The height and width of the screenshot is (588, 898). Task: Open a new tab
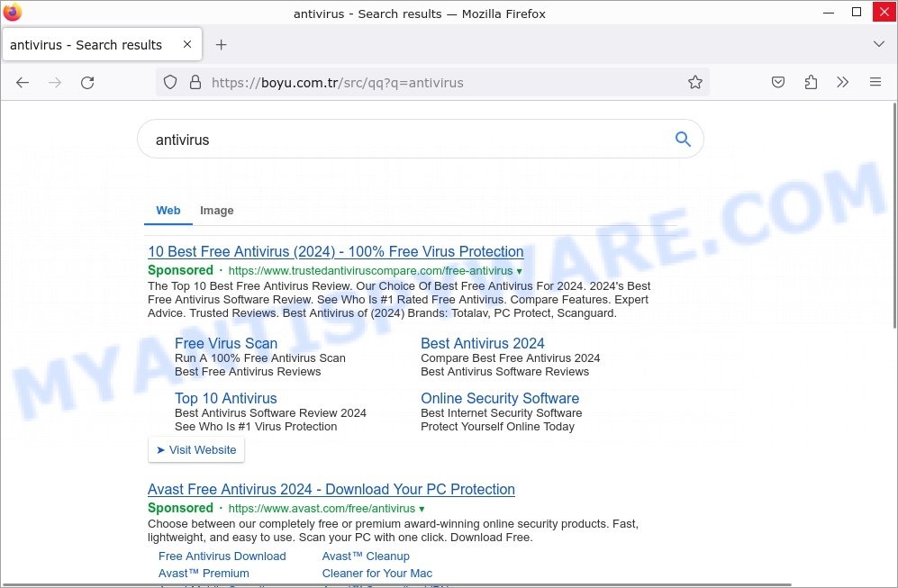[x=221, y=45]
